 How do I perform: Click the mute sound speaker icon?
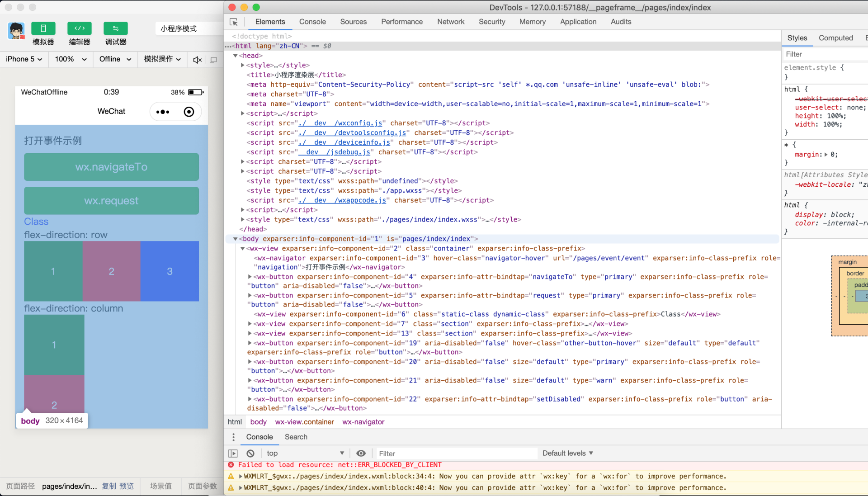[x=197, y=60]
